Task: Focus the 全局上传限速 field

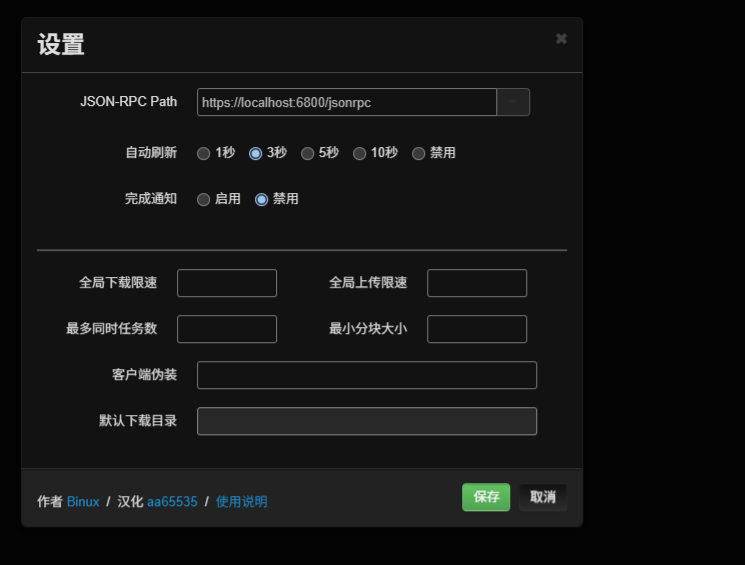Action: (x=477, y=283)
